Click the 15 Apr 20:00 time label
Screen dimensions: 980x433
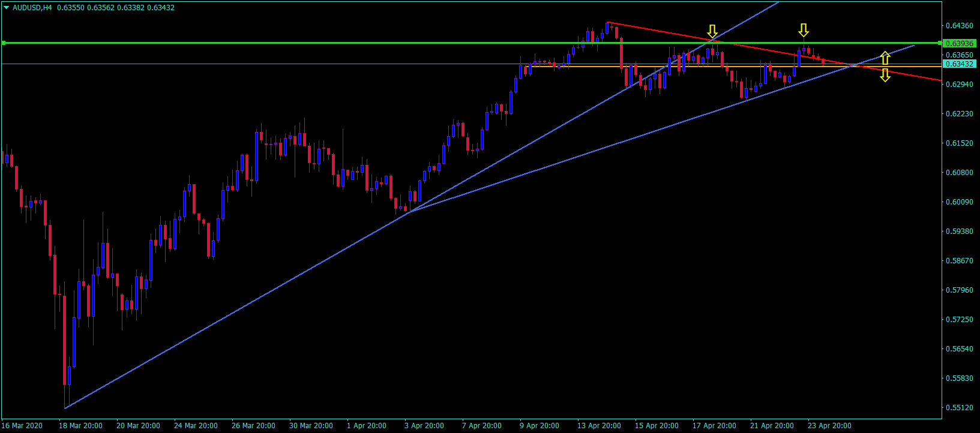(x=657, y=426)
